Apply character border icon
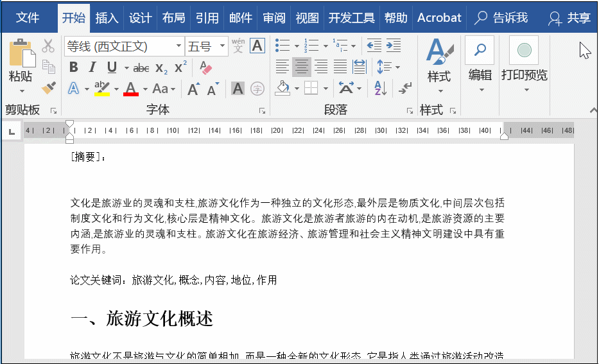Viewport: 599px width, 364px height. pos(257,46)
